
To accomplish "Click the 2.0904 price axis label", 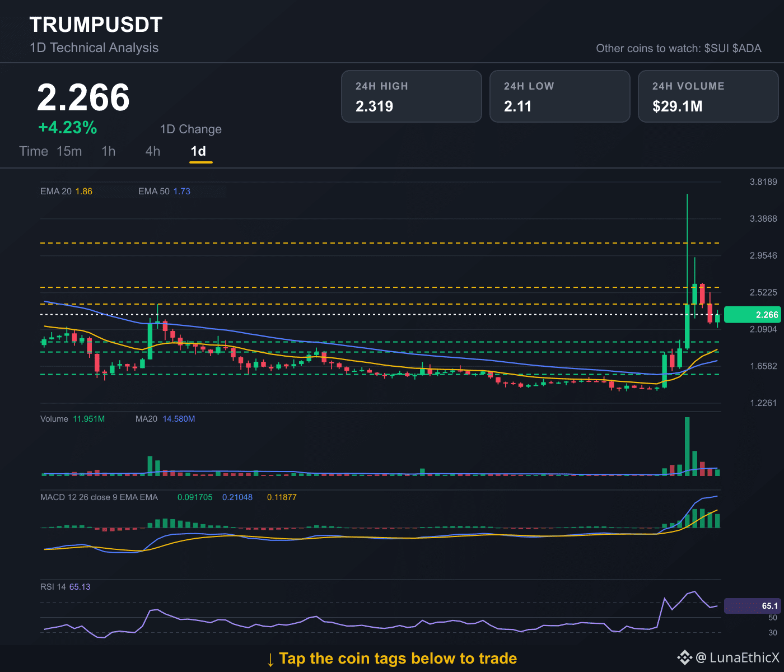I will coord(764,329).
